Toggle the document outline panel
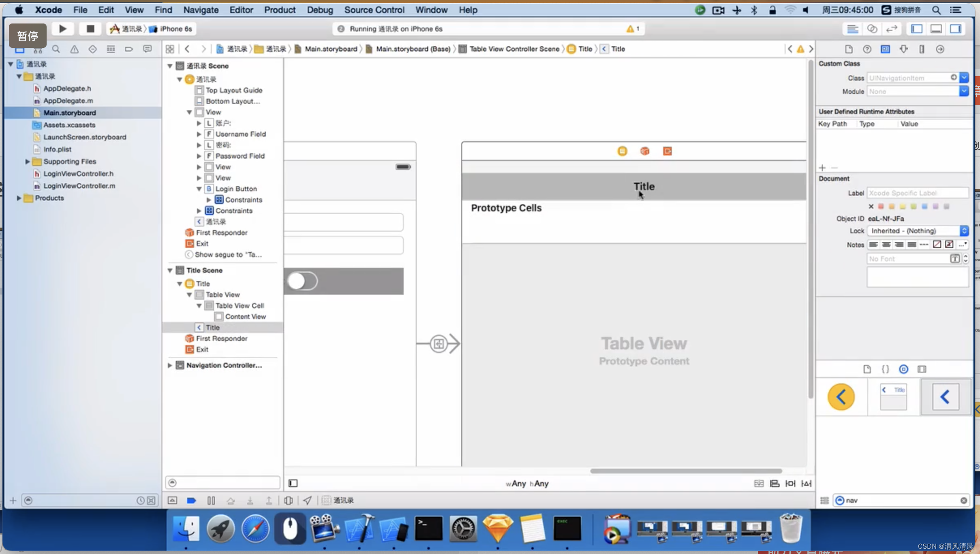 293,483
